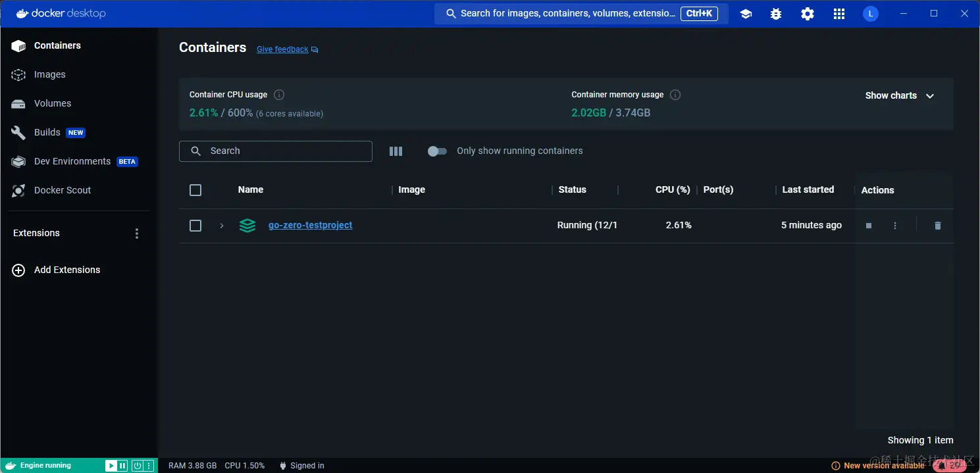980x473 pixels.
Task: Click the Extensions three-dot menu
Action: click(x=137, y=234)
